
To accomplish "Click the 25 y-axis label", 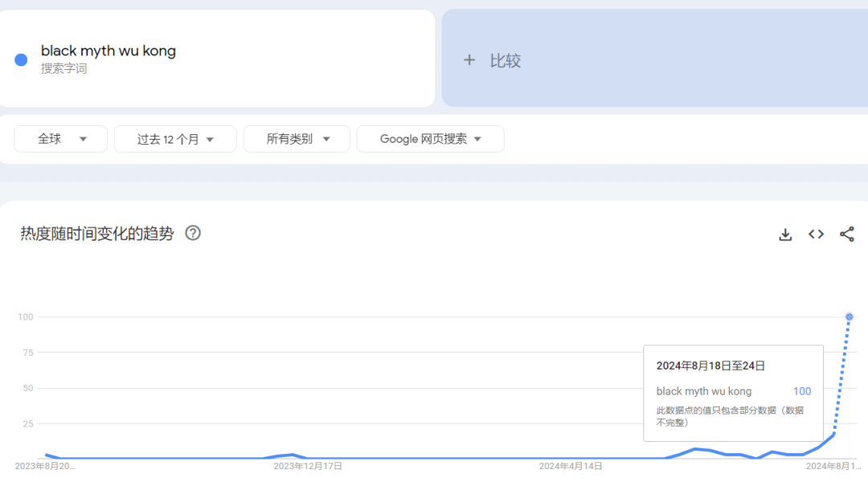I will pyautogui.click(x=27, y=424).
